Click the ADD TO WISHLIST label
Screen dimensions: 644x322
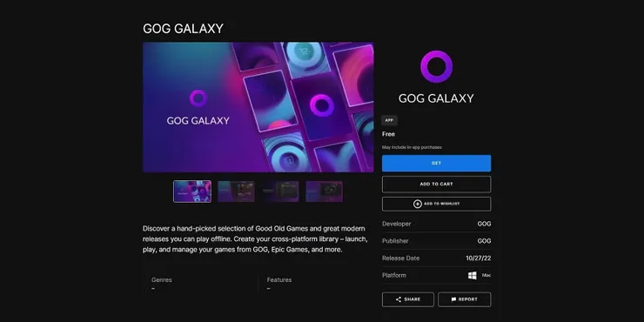(x=441, y=204)
